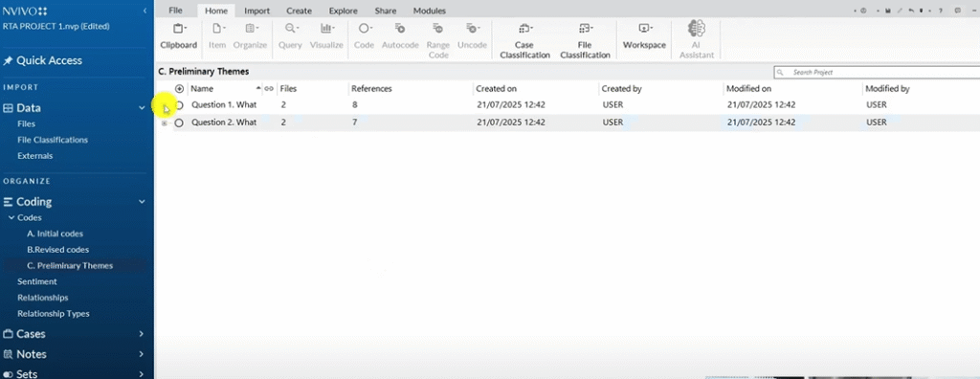Click the Uncode ribbon button
The image size is (980, 379).
[x=472, y=35]
